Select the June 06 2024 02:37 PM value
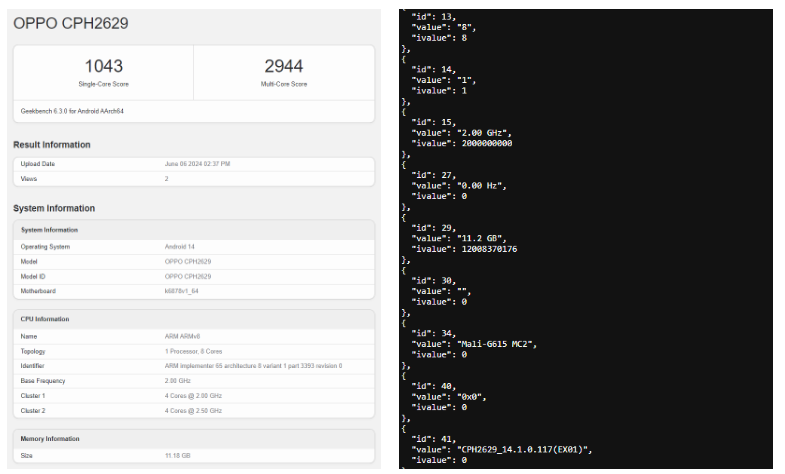The width and height of the screenshot is (785, 474). pos(197,164)
